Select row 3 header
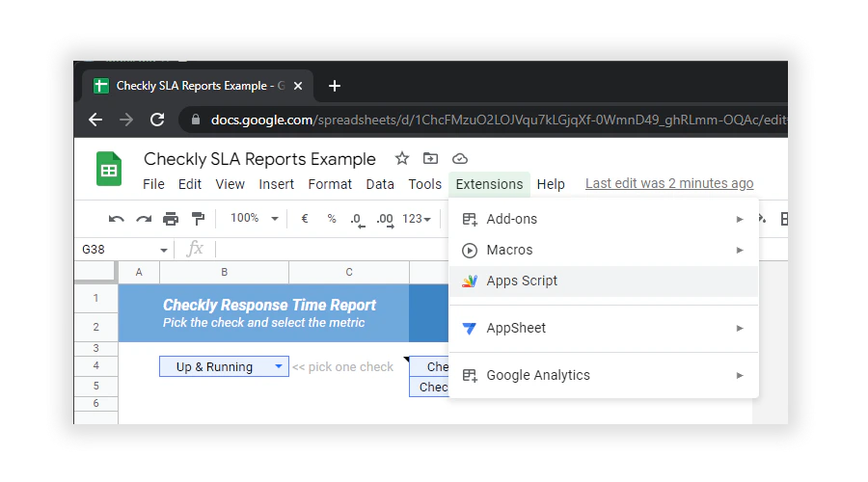The image size is (868, 482). [95, 348]
